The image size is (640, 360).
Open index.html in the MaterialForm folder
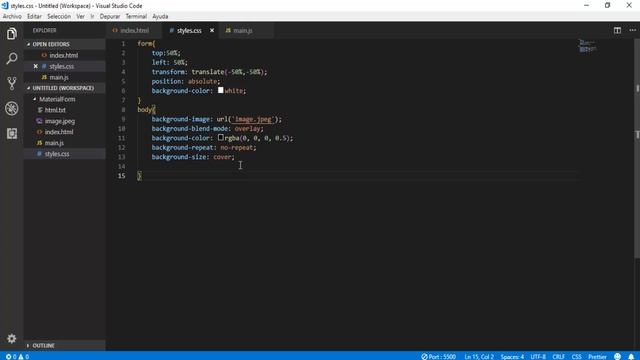[x=59, y=132]
